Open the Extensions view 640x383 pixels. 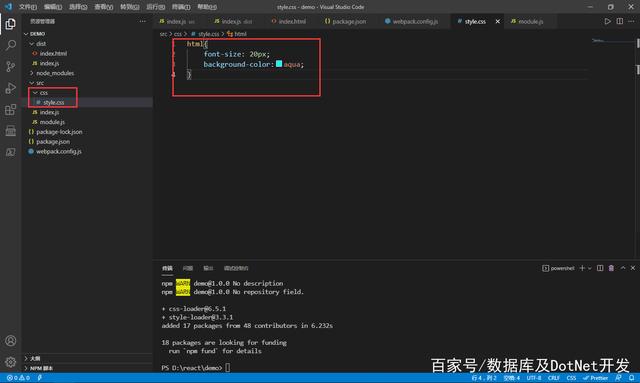(x=11, y=109)
